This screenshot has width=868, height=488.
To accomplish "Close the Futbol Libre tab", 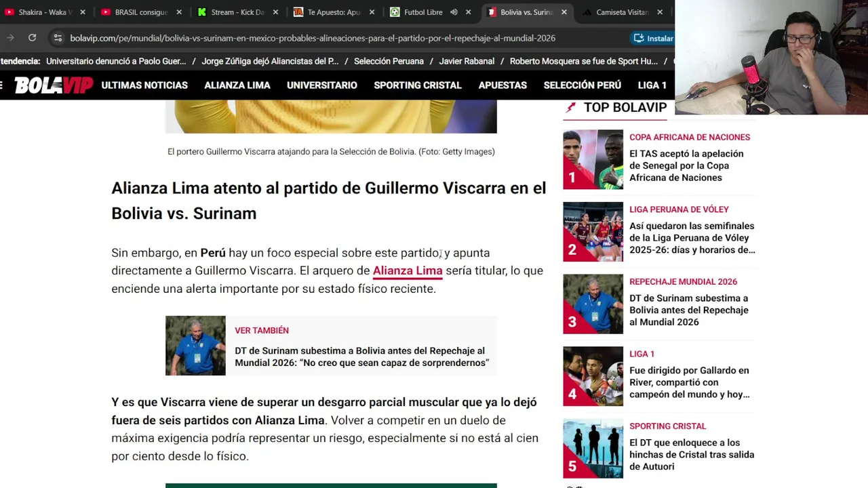I will (468, 12).
